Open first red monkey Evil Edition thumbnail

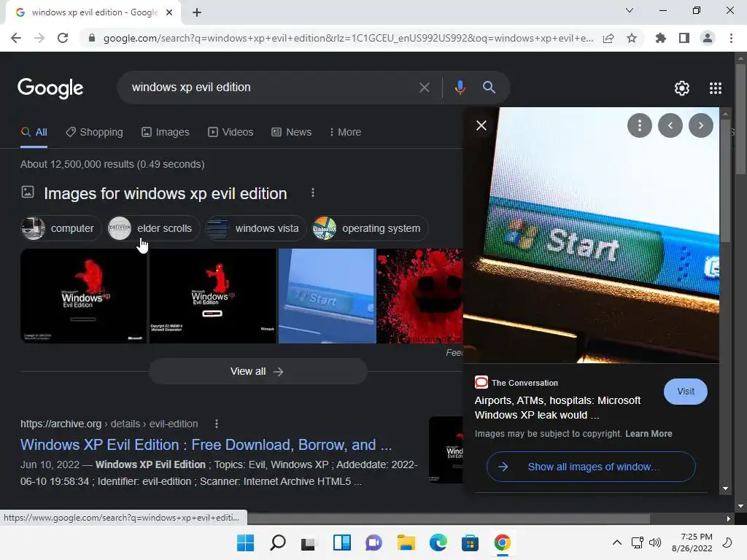83,296
